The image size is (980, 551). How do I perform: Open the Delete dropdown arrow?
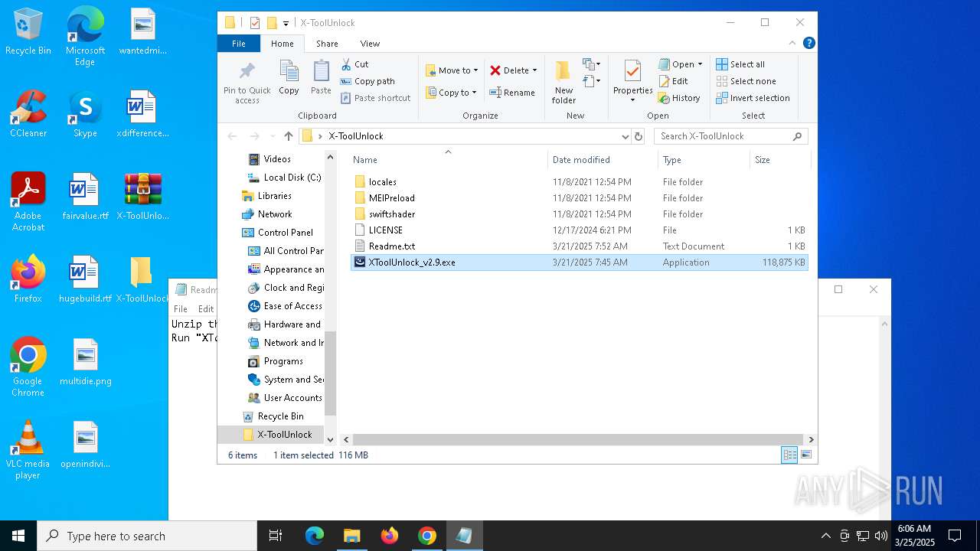point(534,70)
